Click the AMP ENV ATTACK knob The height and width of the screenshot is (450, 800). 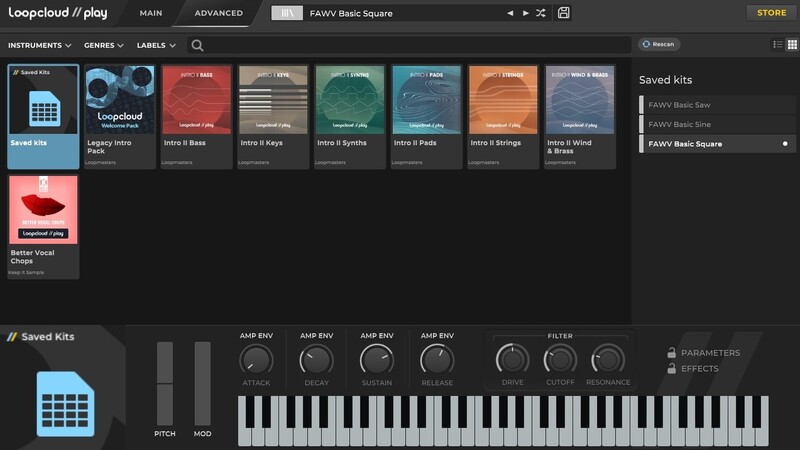(x=256, y=360)
